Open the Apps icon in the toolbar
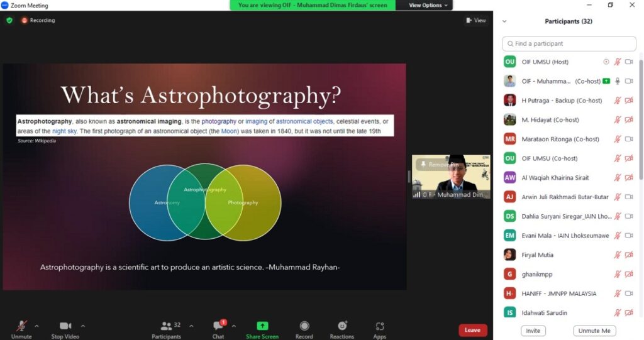The height and width of the screenshot is (340, 644). (x=380, y=326)
